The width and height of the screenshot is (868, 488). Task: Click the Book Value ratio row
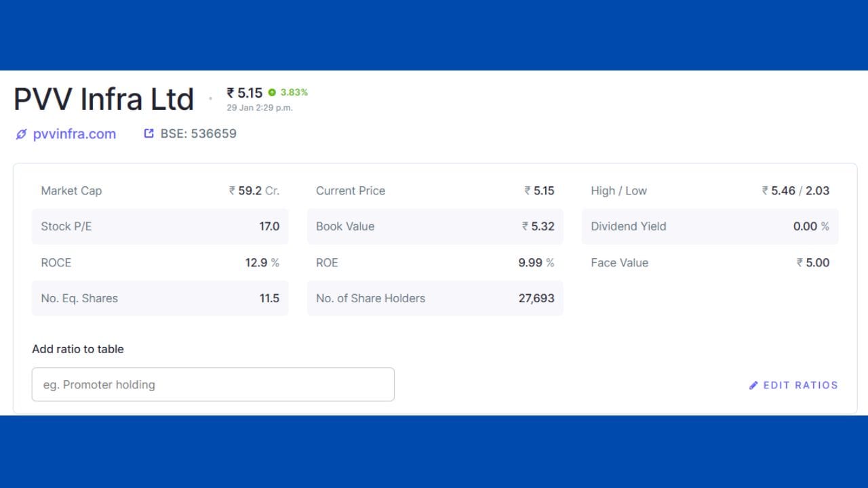(x=435, y=226)
